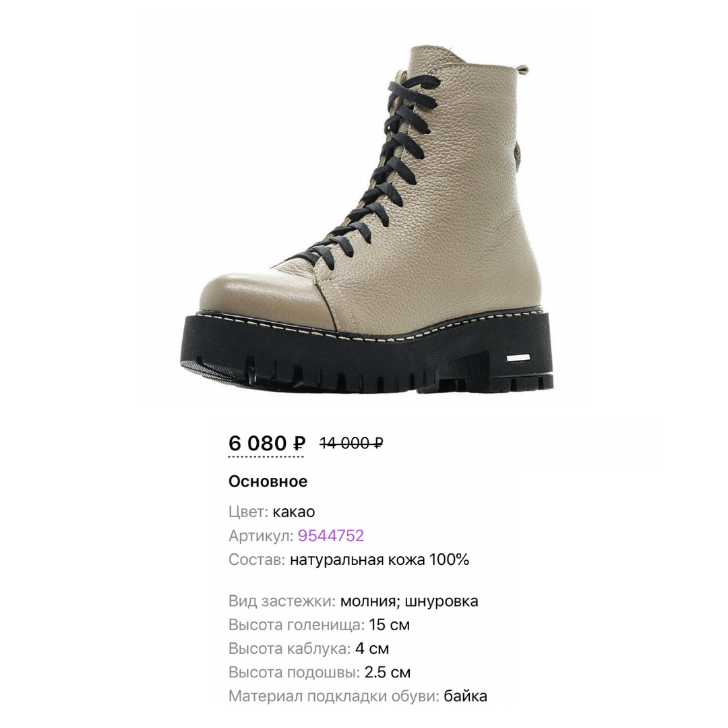This screenshot has height=728, width=728.
Task: Click the dotted underline beneath the price
Action: click(x=266, y=457)
